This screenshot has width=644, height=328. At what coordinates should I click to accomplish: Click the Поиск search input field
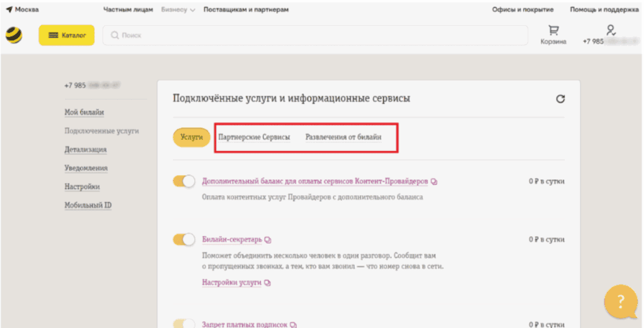point(315,35)
